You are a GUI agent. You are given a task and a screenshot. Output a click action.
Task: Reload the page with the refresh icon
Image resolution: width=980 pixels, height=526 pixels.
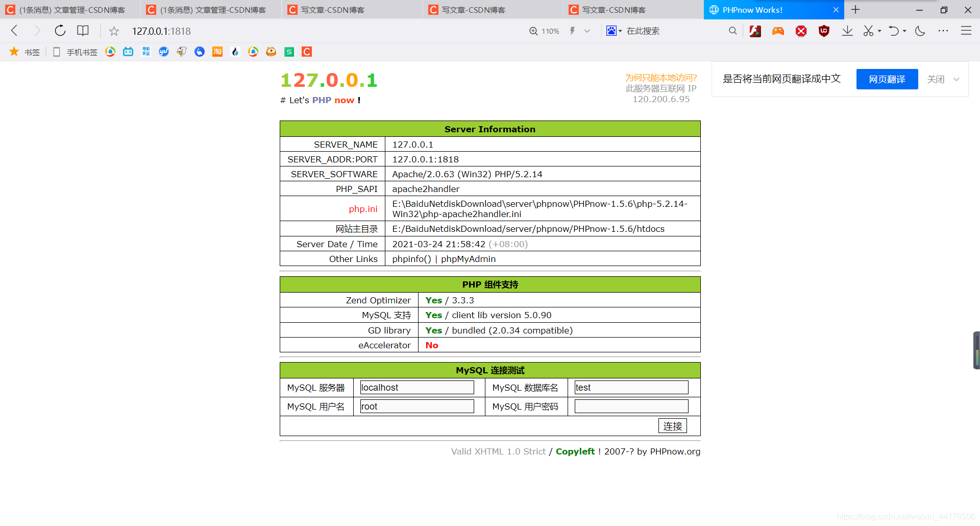(60, 31)
